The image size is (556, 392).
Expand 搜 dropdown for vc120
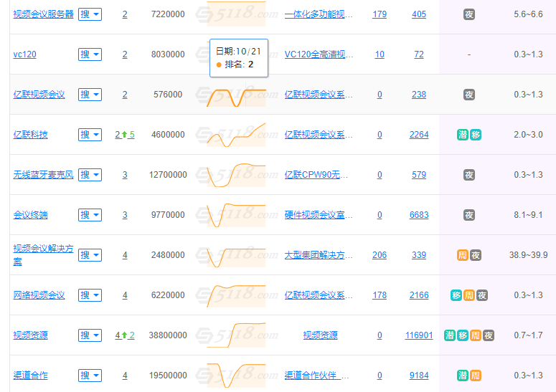click(90, 54)
